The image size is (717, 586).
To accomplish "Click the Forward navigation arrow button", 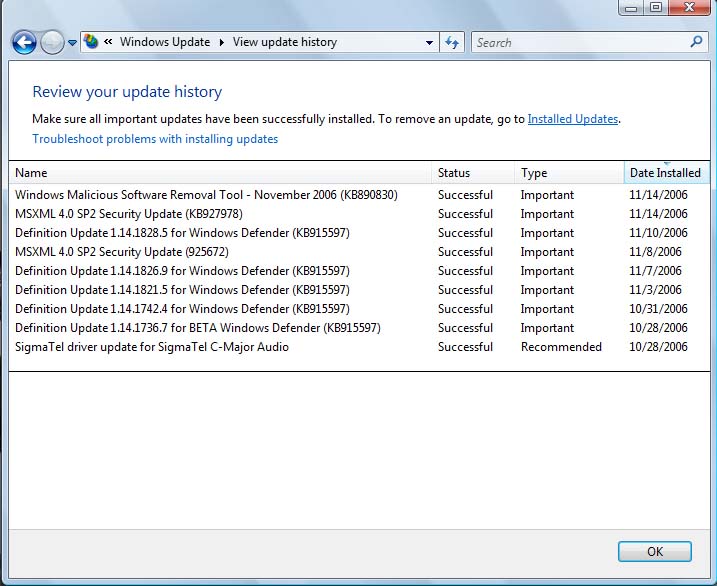I will point(52,42).
